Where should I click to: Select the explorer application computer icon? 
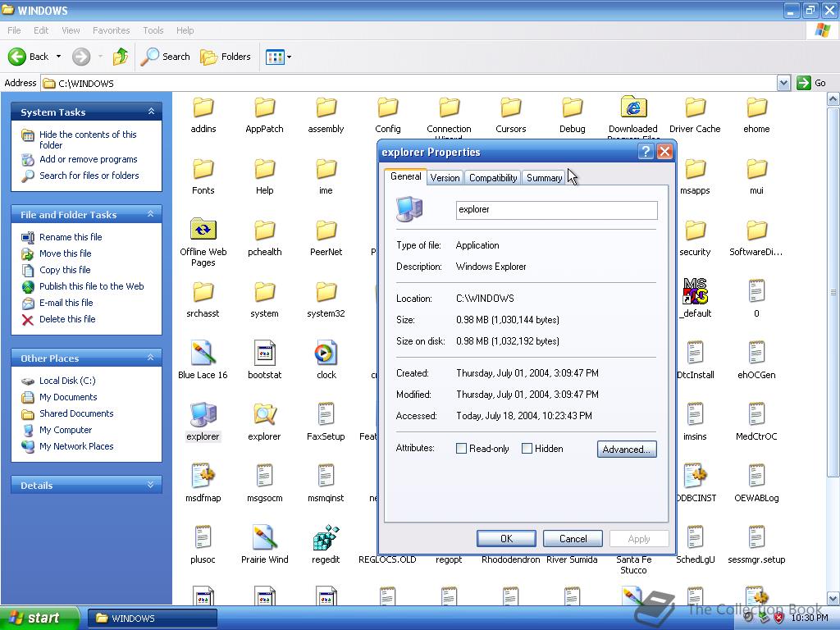[203, 414]
